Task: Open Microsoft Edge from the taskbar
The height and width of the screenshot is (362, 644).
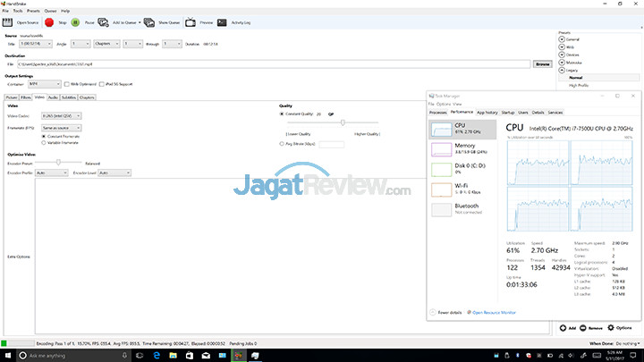Action: click(x=157, y=356)
